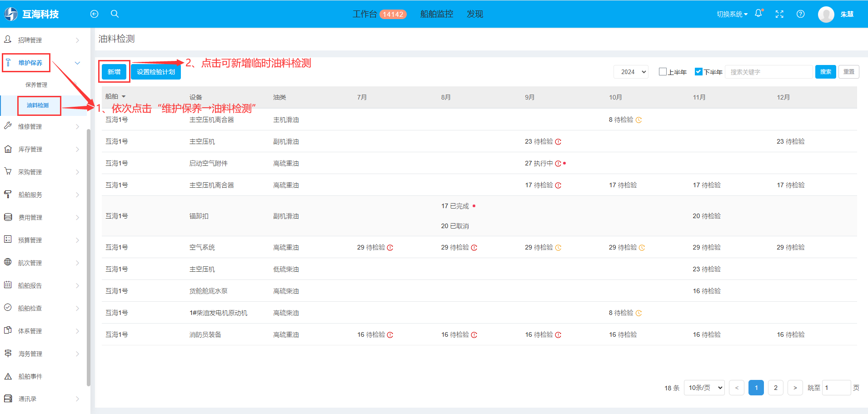Click the 体系管理 documents icon
This screenshot has width=868, height=414.
tap(8, 330)
